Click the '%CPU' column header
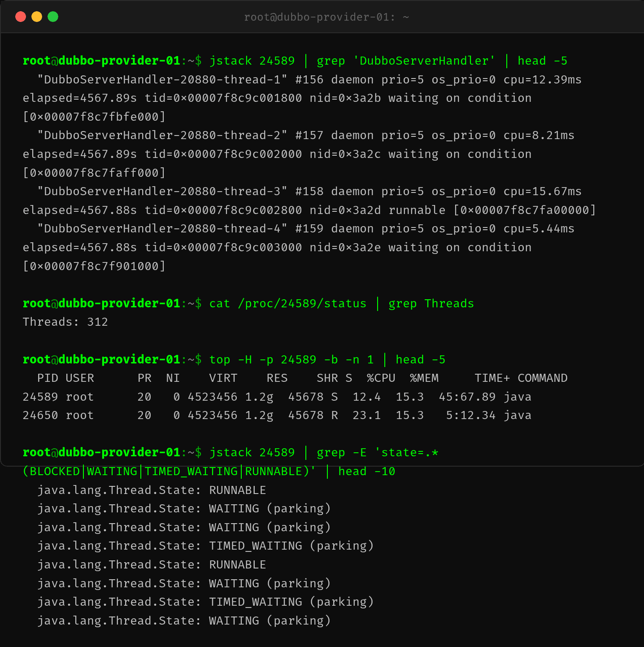644x647 pixels. click(x=381, y=378)
